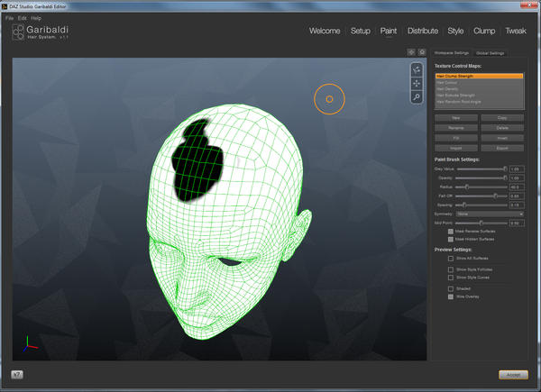541x392 pixels.
Task: Adjust the Opacity slider
Action: tap(481, 178)
